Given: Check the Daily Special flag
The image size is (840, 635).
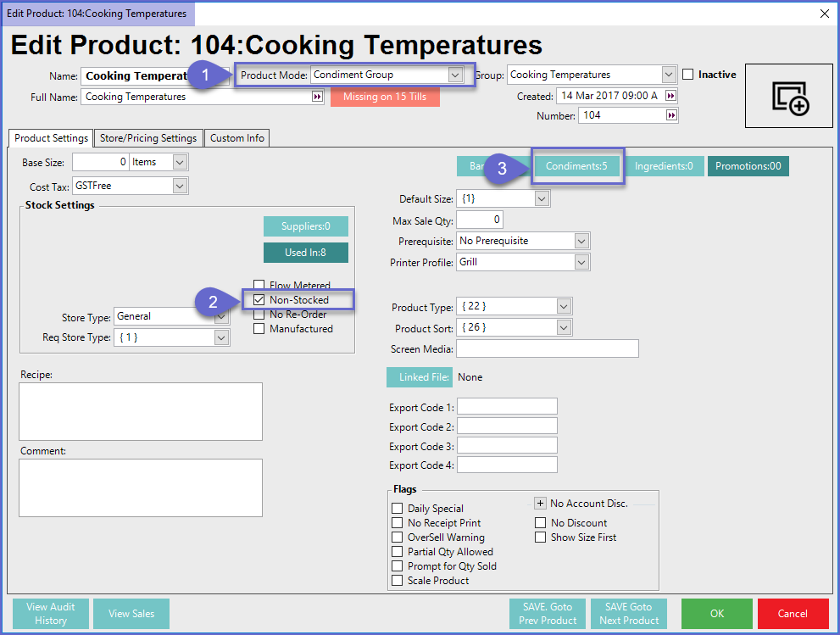Looking at the screenshot, I should click(x=398, y=509).
